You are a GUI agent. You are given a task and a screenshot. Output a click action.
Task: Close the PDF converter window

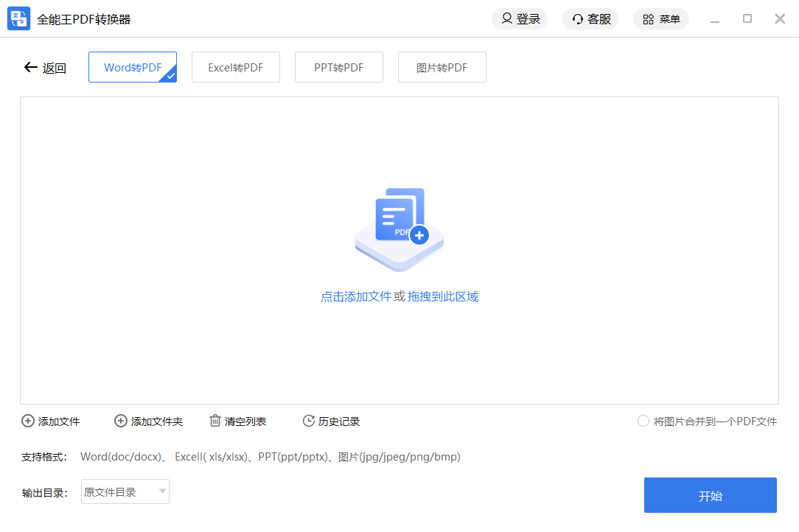point(780,19)
